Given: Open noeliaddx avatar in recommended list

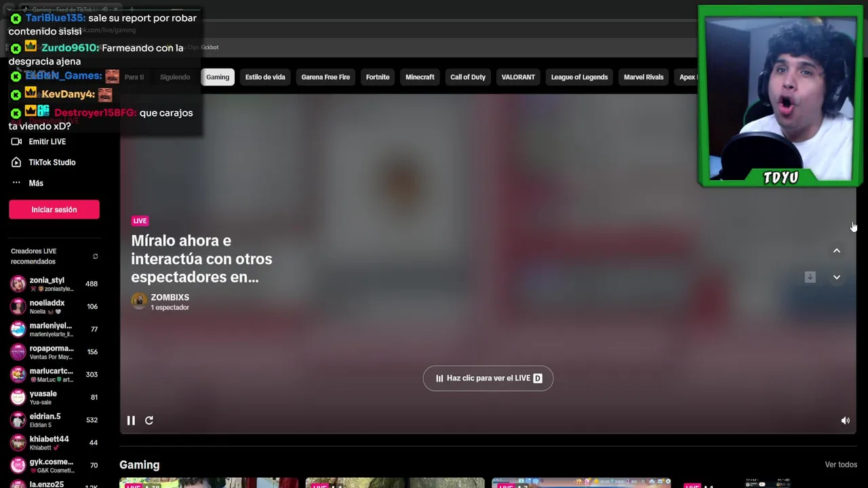Looking at the screenshot, I should pos(18,306).
